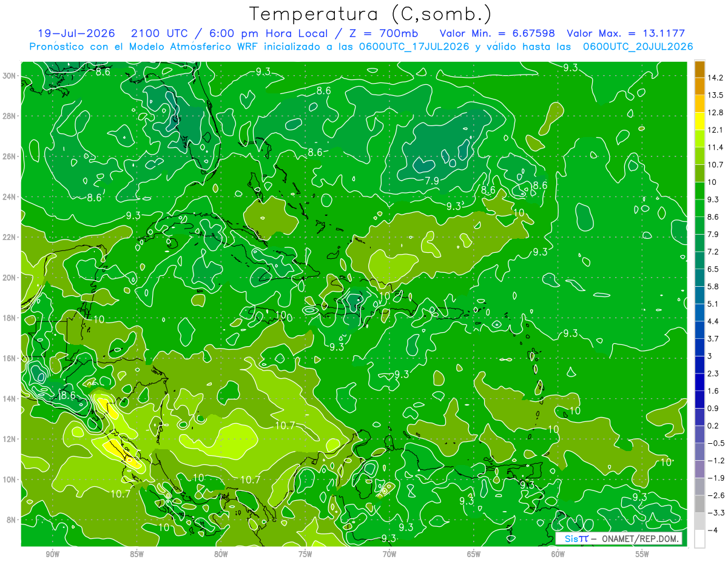Click the "7.9" contour label on the map

432,181
